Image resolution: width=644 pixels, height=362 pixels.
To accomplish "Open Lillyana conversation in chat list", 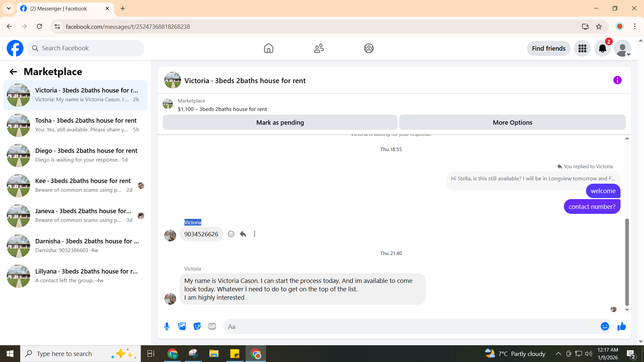I will coord(75,276).
